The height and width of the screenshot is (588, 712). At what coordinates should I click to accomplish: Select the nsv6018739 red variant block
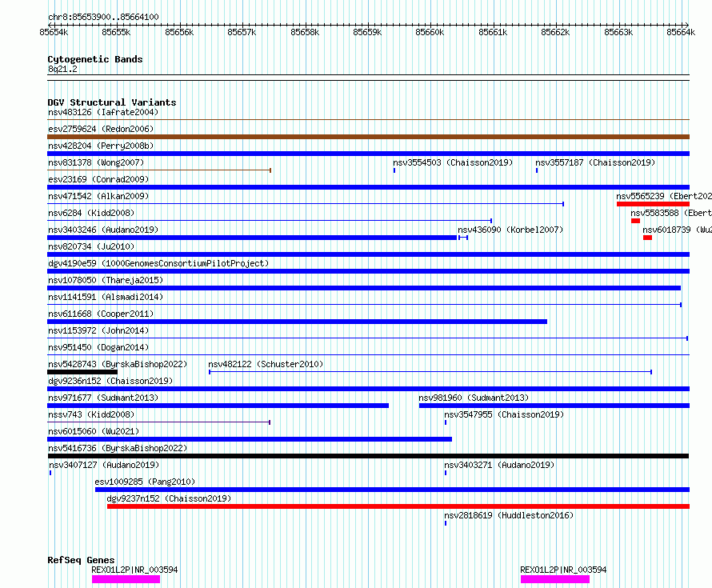pos(647,238)
